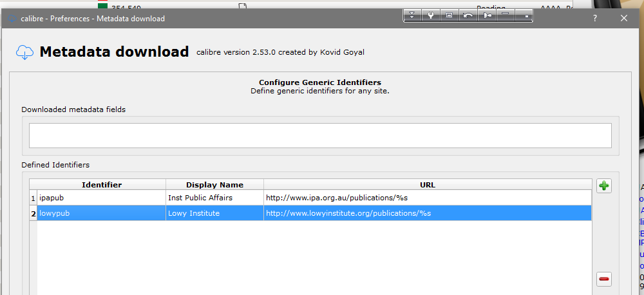Select the lowypub identifier cell
This screenshot has width=644, height=295.
102,214
